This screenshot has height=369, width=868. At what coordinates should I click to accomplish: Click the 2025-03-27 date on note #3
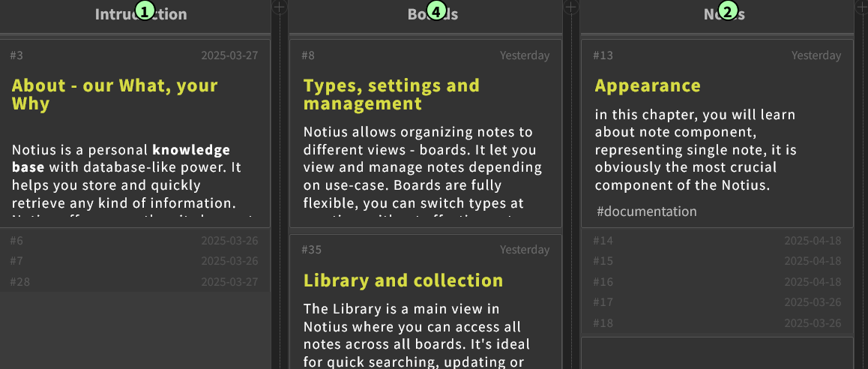pyautogui.click(x=229, y=55)
